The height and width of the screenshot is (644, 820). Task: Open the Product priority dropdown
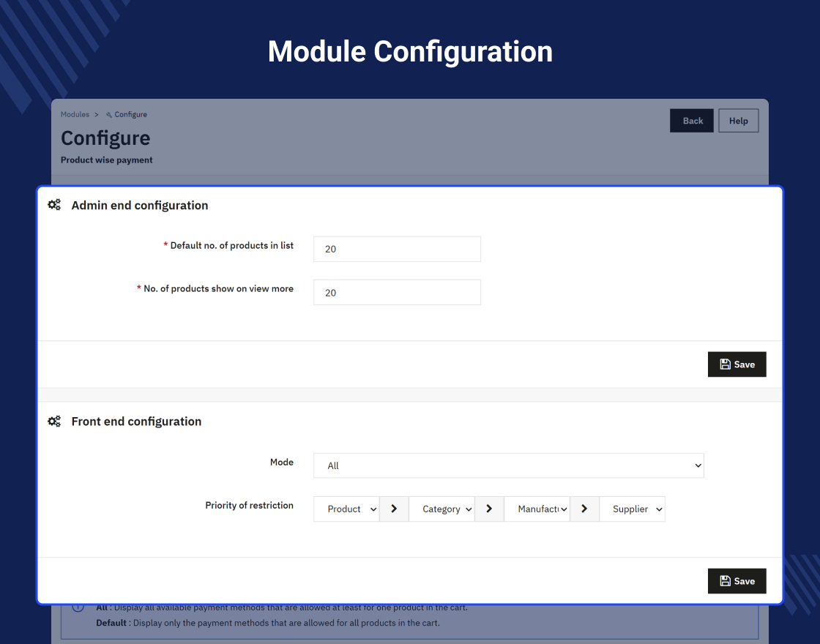tap(346, 509)
